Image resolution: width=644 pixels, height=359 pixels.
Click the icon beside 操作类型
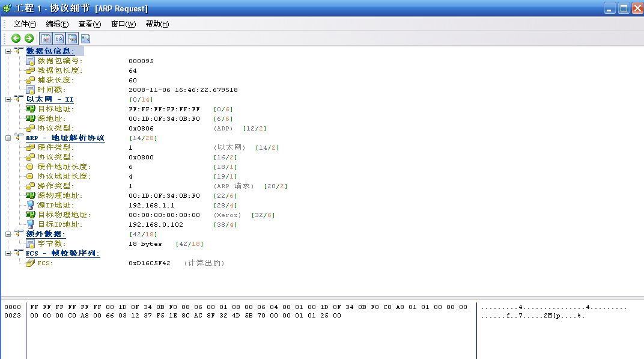click(31, 186)
